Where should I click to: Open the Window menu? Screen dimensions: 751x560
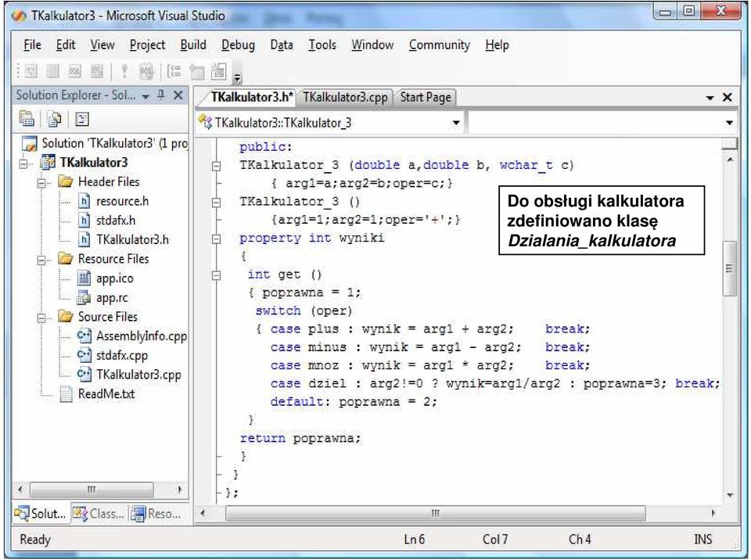[x=372, y=45]
